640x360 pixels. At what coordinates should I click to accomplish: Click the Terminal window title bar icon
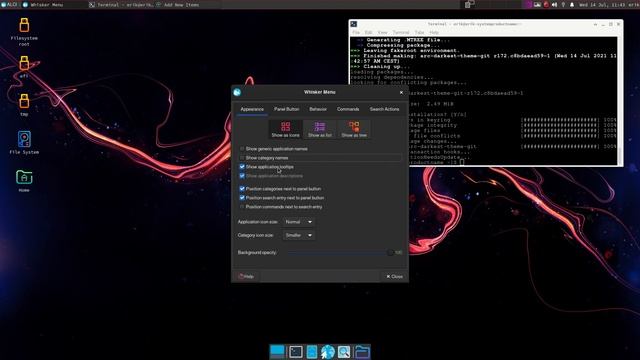[354, 24]
